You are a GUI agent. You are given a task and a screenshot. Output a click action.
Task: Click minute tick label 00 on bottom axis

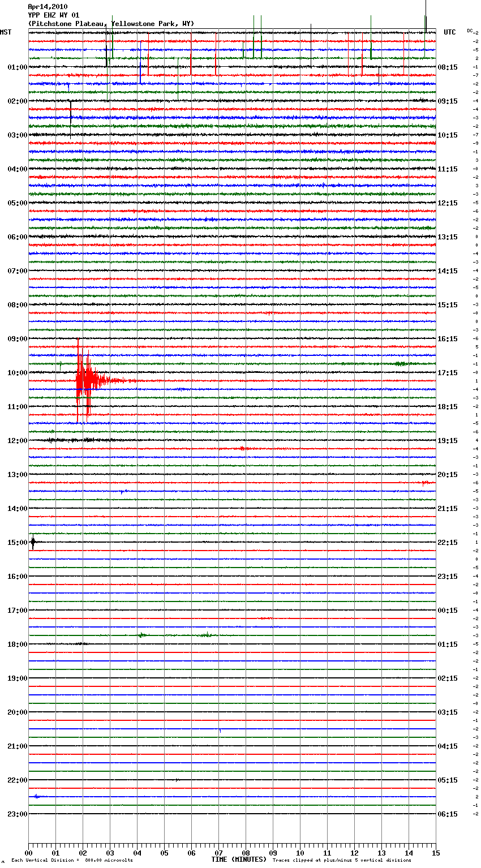[x=28, y=853]
